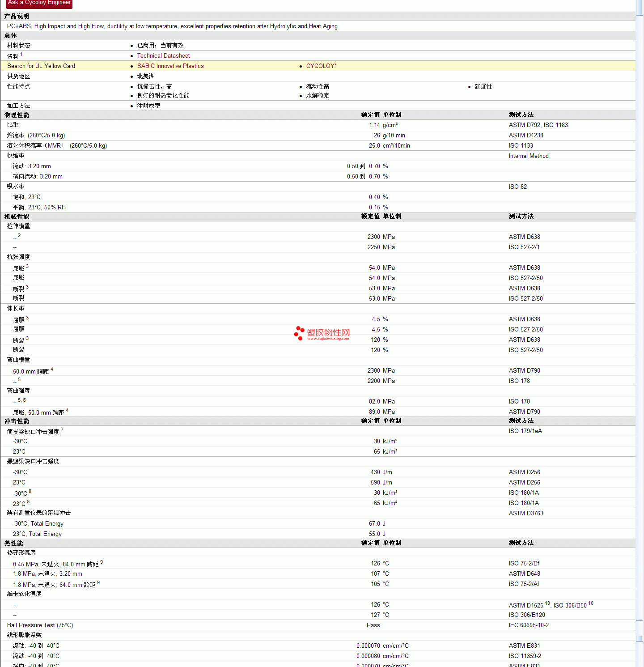The height and width of the screenshot is (667, 644).
Task: Click the ISO 75-2/Af test method
Action: (524, 584)
